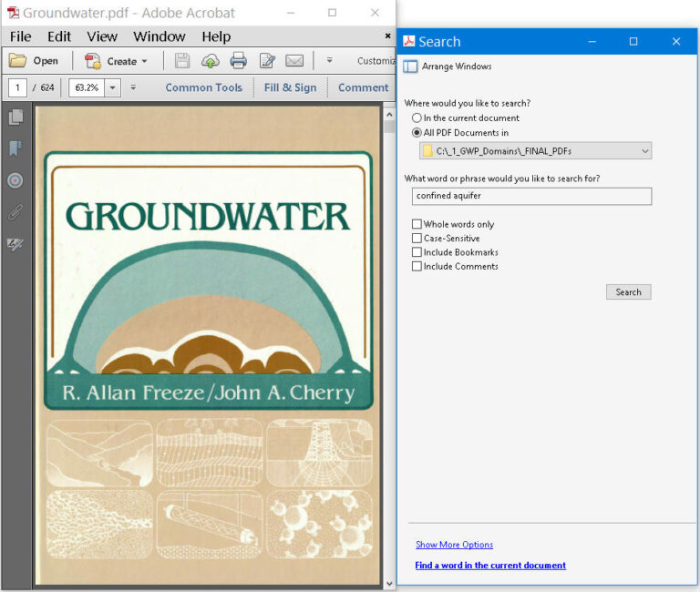Screen dimensions: 700x592
Task: Open the zoom percentage dropdown
Action: click(113, 88)
